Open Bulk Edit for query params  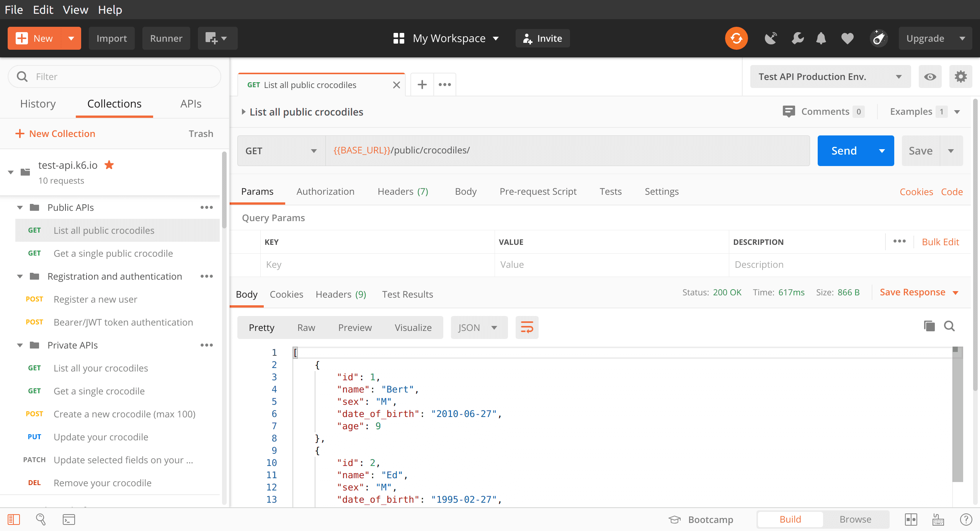click(940, 242)
